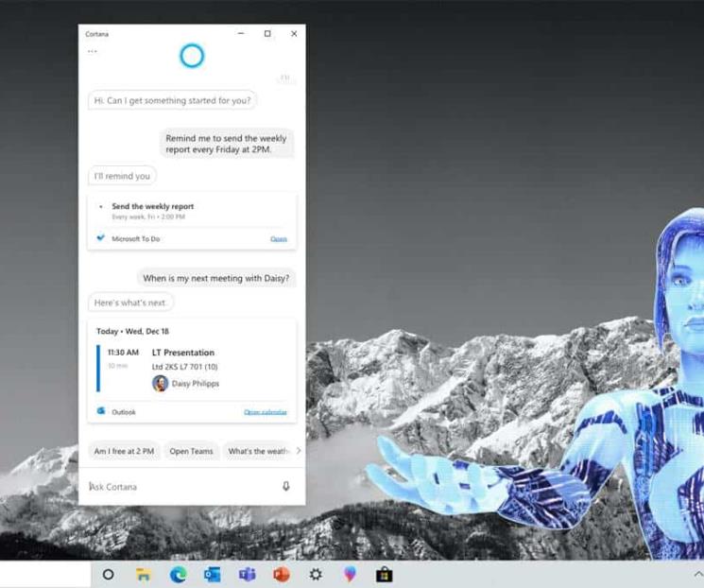
Task: Click the microphone icon to speak
Action: (286, 486)
